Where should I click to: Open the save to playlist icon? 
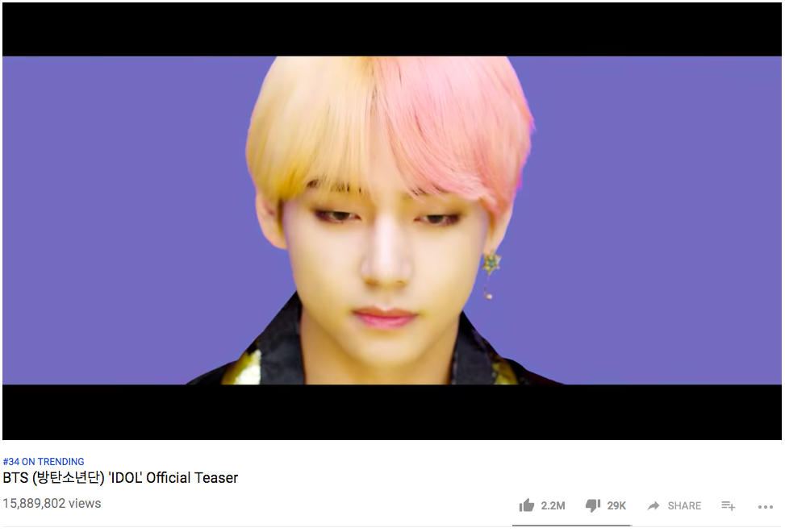coord(728,506)
